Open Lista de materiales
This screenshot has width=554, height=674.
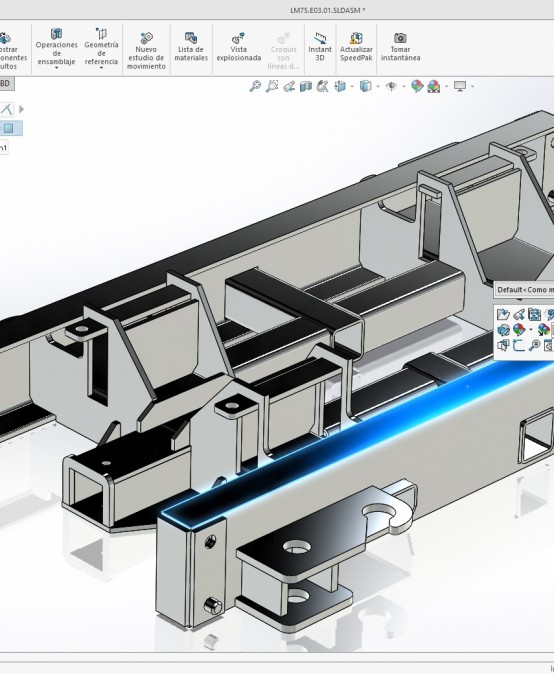pyautogui.click(x=191, y=46)
